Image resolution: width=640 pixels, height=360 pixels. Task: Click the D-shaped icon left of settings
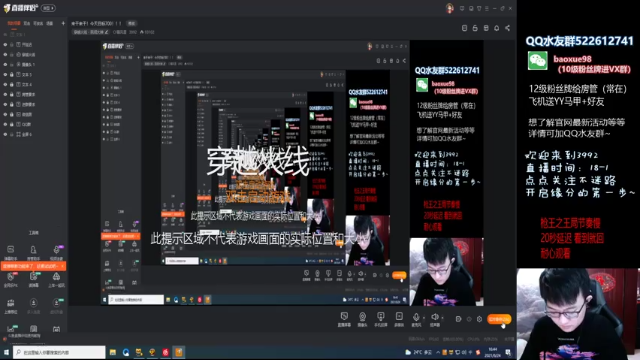pos(458,319)
